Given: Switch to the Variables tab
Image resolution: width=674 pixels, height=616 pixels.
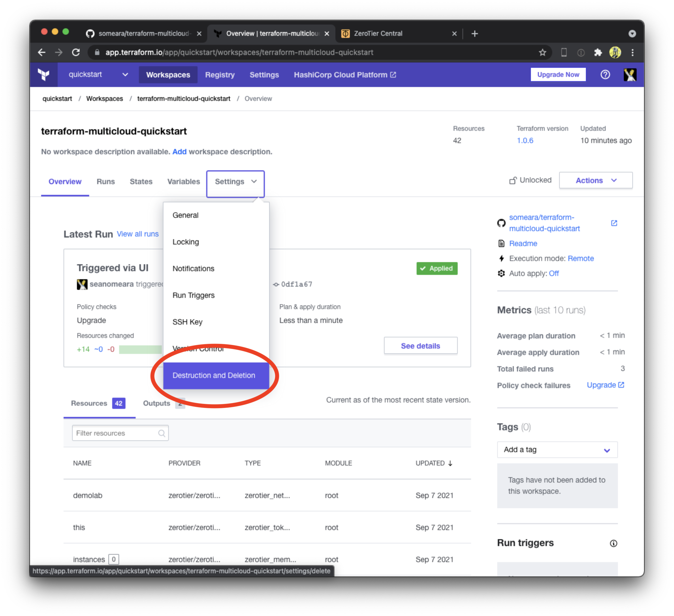Looking at the screenshot, I should click(183, 181).
